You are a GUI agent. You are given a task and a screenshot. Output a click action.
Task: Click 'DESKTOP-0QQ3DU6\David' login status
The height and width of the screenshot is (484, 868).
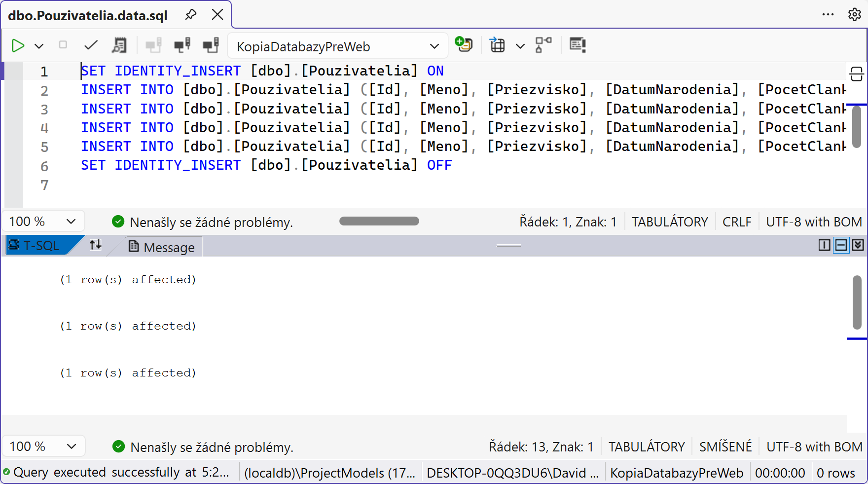[x=512, y=473]
